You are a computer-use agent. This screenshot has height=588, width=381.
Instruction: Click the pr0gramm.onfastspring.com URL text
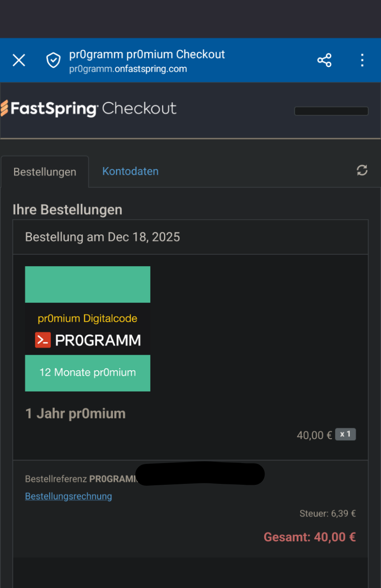tap(128, 69)
